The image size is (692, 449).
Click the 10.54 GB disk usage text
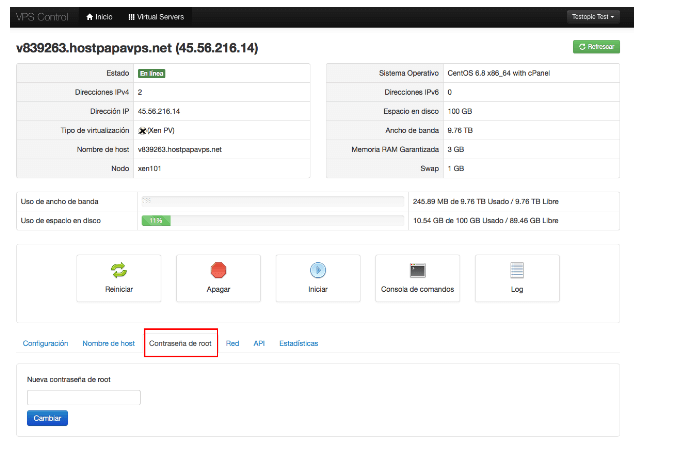point(485,220)
